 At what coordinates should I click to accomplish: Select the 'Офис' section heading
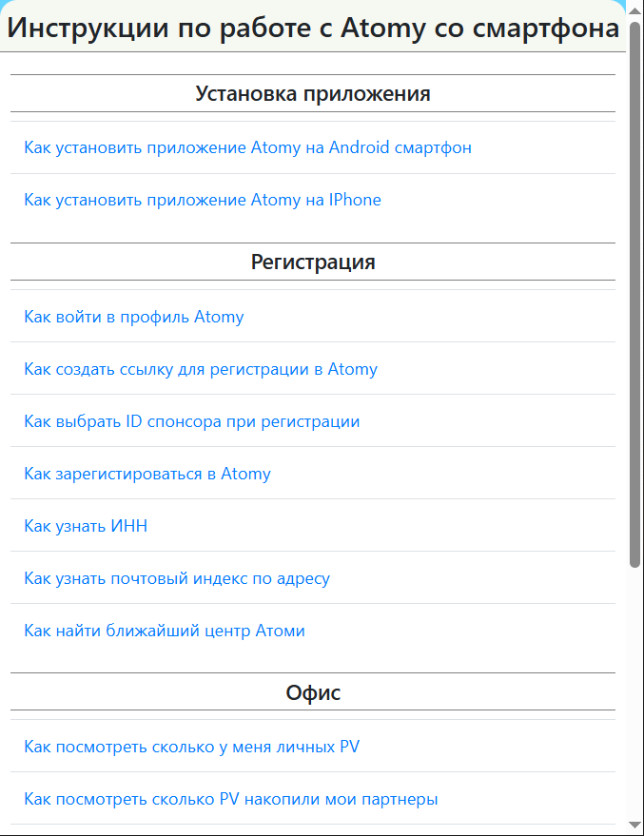312,693
